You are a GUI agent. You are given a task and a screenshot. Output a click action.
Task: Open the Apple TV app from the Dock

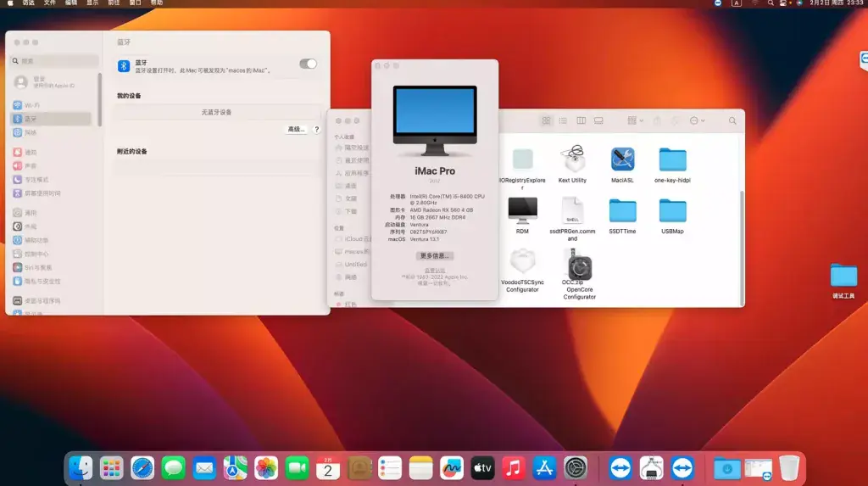482,468
